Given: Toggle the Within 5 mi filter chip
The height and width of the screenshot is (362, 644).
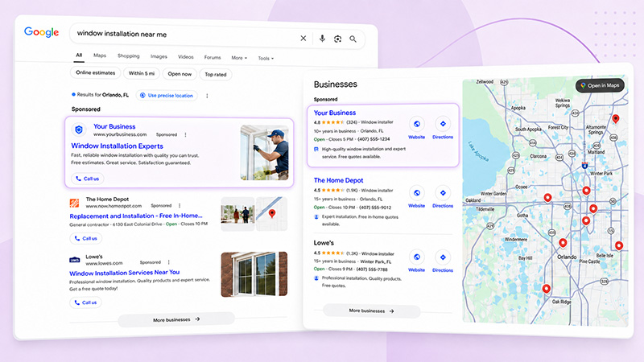Looking at the screenshot, I should coord(142,73).
